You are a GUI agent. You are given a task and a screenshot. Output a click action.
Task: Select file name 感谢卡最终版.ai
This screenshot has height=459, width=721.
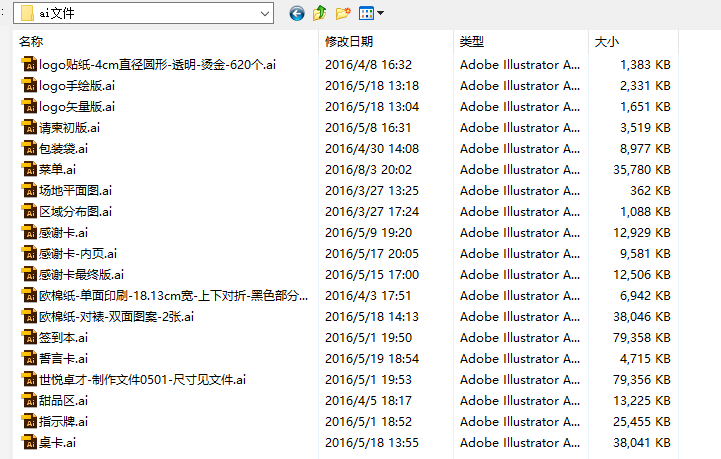[81, 275]
